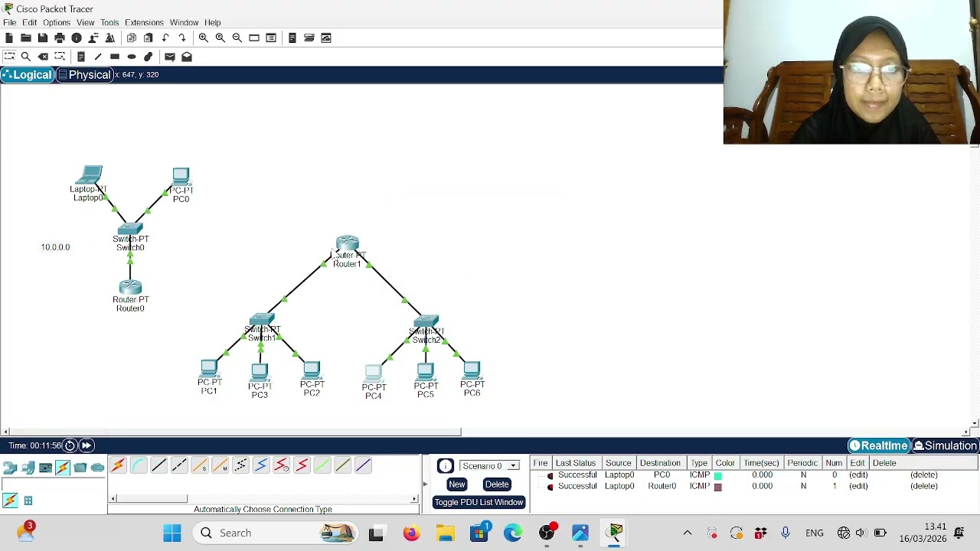Select Laptop0 device in the workspace
The height and width of the screenshot is (551, 980).
tap(90, 175)
